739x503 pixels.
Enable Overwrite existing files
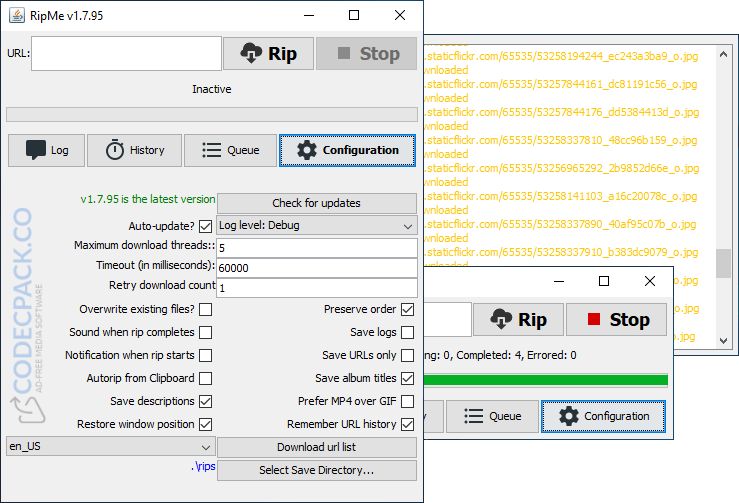tap(205, 310)
